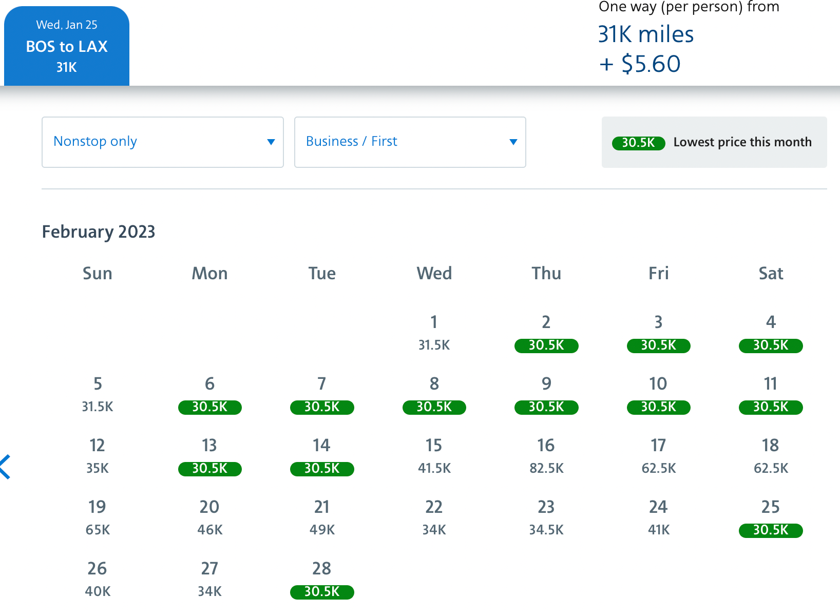Select the BOS to LAX Jan 25 tab
This screenshot has width=840, height=616.
click(x=66, y=46)
